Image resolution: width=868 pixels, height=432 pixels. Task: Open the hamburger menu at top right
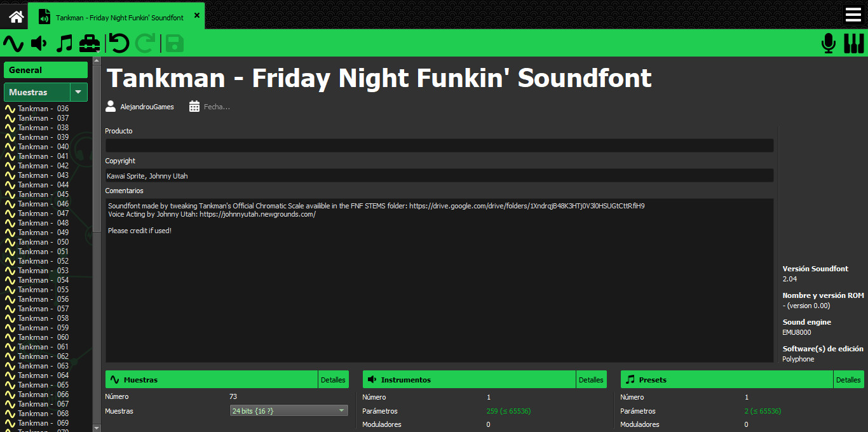pyautogui.click(x=853, y=14)
